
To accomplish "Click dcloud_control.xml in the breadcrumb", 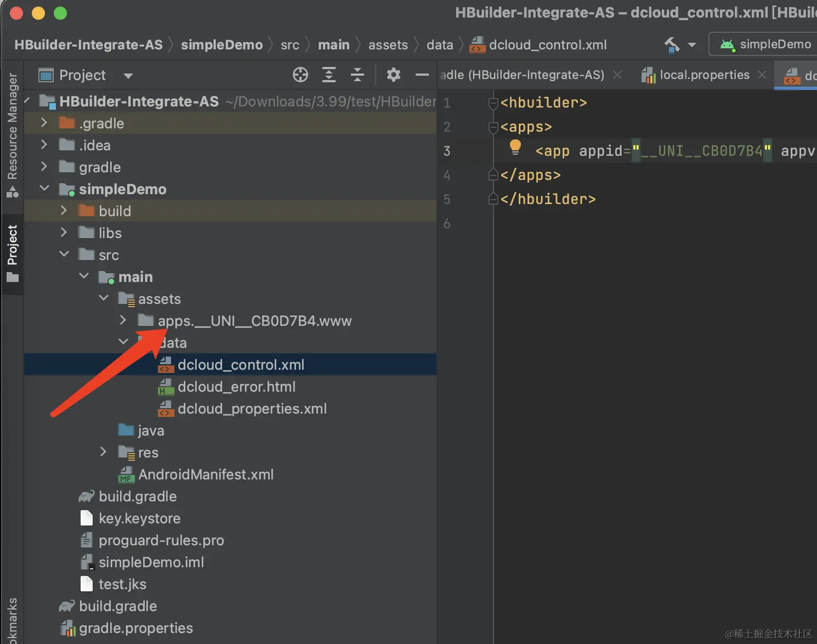I will click(539, 45).
